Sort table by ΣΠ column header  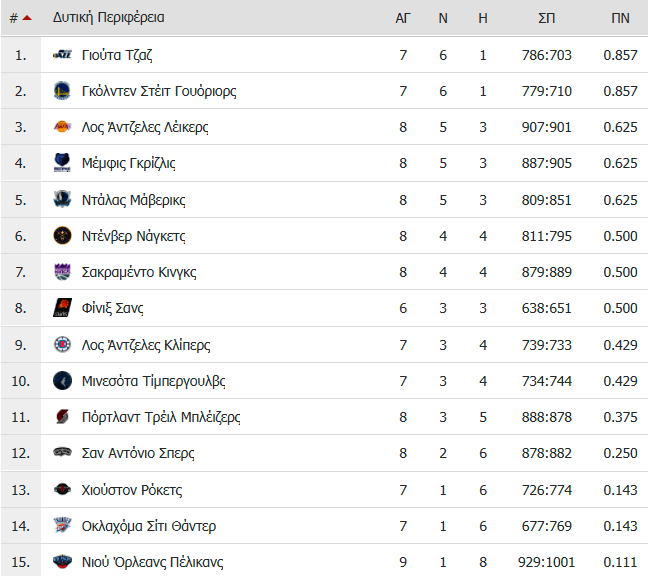pyautogui.click(x=546, y=18)
